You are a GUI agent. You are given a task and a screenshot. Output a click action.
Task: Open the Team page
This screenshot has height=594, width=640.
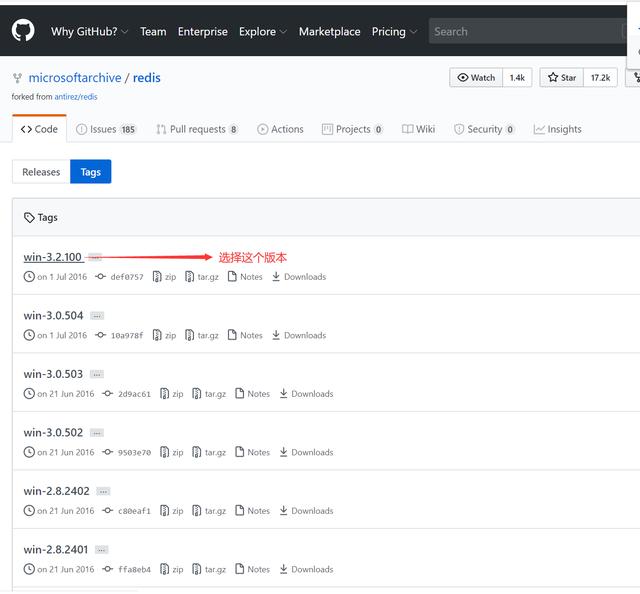(x=153, y=31)
